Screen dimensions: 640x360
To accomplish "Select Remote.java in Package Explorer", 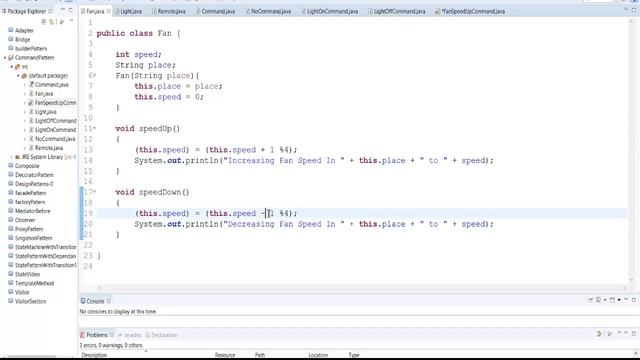I will (x=49, y=148).
